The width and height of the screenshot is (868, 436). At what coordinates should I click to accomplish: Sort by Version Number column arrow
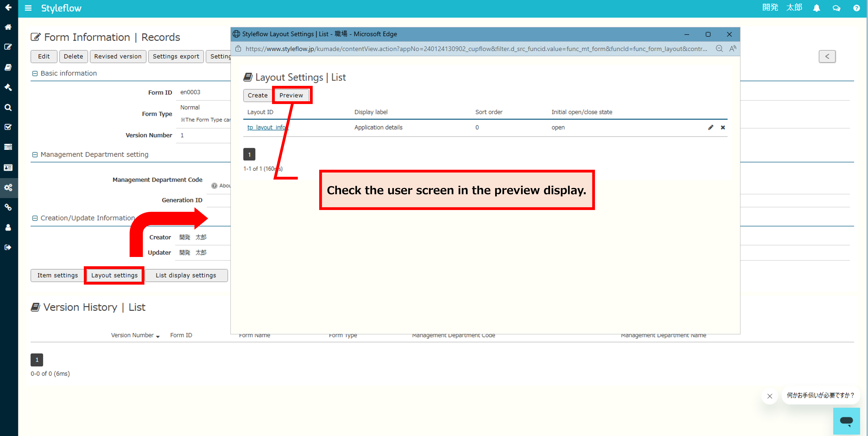158,336
